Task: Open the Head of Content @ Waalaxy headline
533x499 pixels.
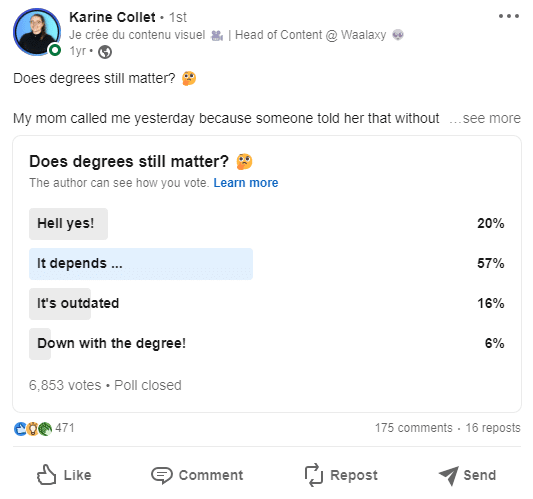Action: [x=311, y=35]
